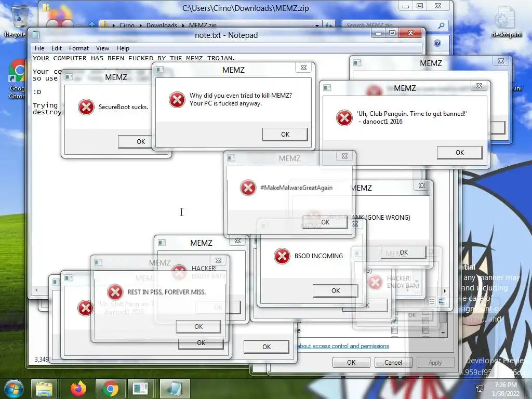532x399 pixels.
Task: Click OK on the #MakeMalwareGreatAgain dialog
Action: coord(325,222)
